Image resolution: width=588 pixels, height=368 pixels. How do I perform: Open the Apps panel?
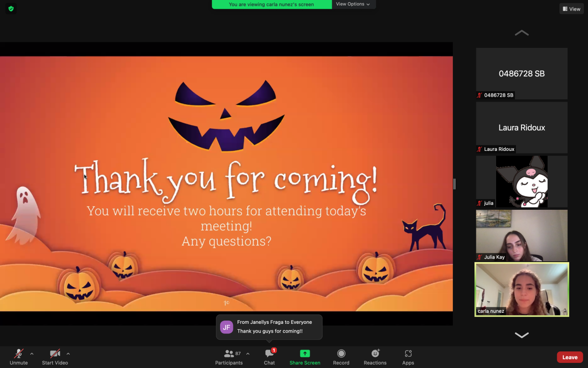[x=408, y=357]
